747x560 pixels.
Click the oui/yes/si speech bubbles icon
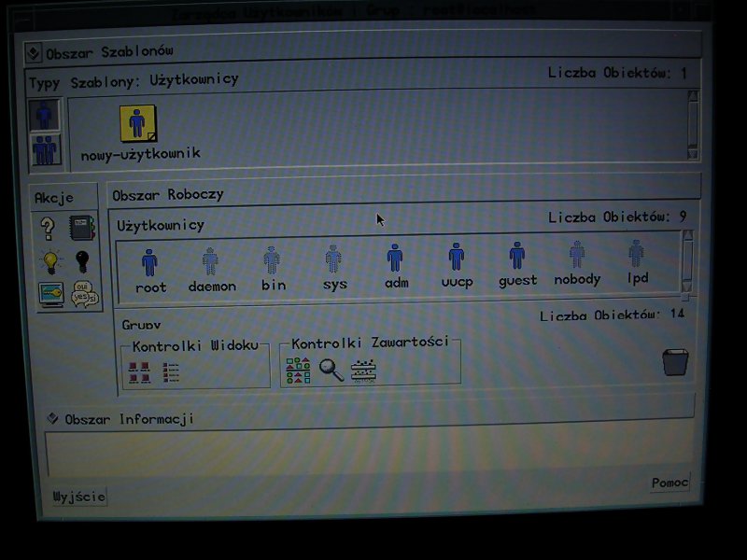[85, 295]
